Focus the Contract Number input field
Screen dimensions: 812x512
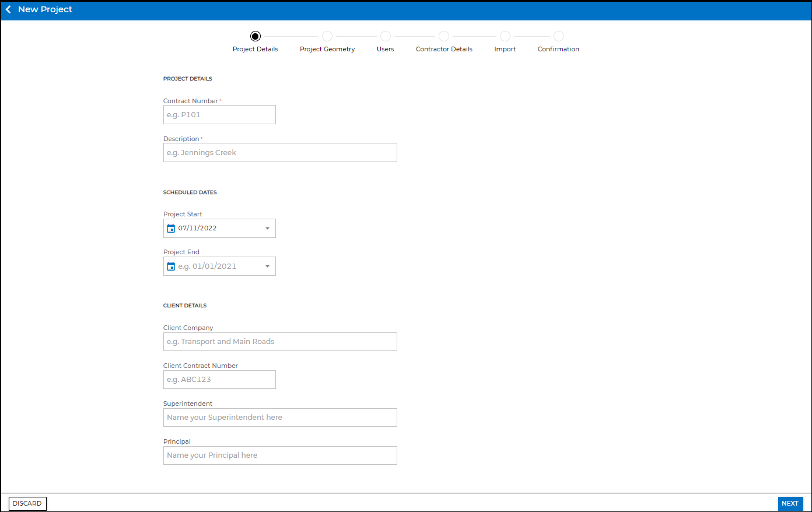tap(219, 115)
